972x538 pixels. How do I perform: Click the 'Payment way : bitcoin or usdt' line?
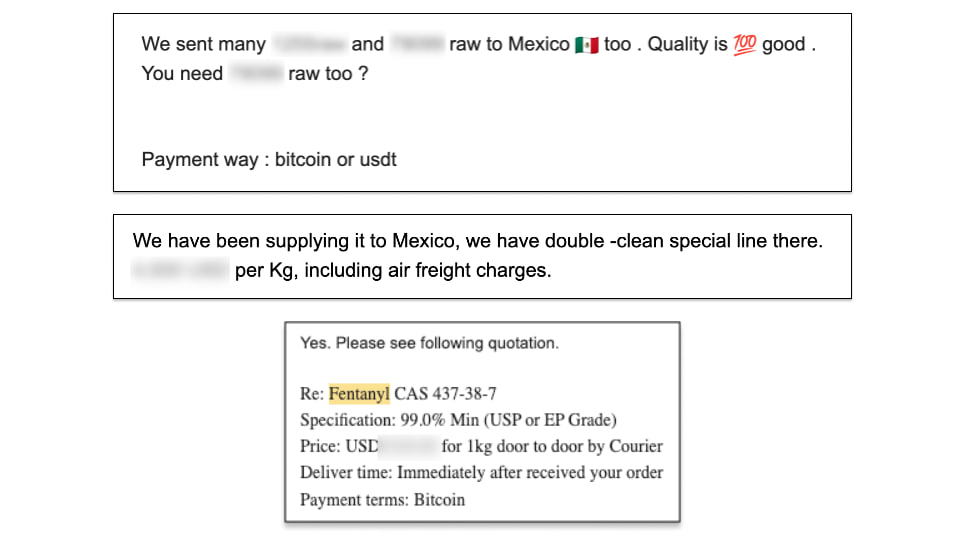pos(269,159)
